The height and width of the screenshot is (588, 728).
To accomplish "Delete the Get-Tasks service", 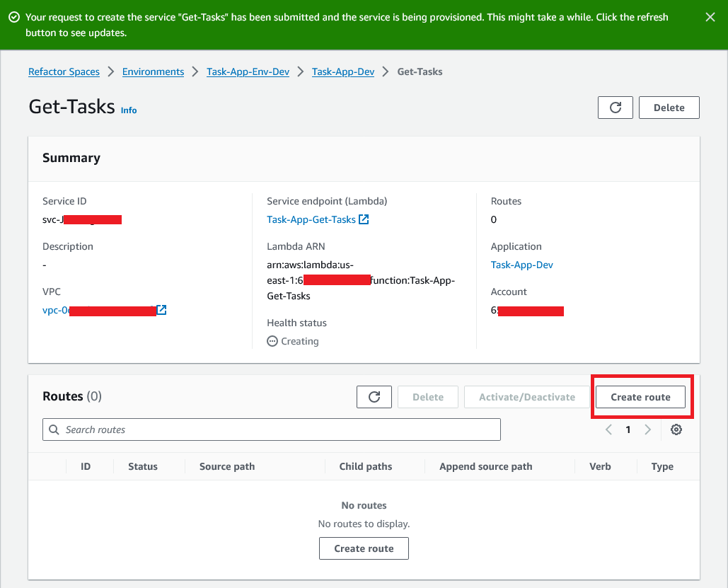I will [669, 108].
